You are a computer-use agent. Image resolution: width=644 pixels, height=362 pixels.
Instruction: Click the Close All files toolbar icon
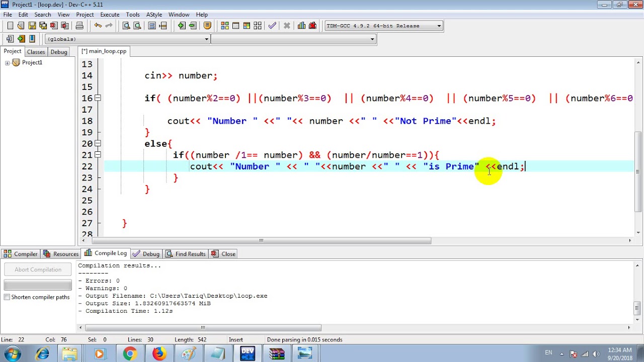coord(65,26)
